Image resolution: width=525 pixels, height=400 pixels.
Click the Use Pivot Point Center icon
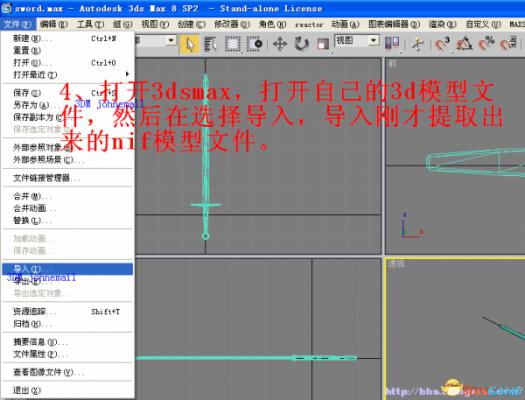[393, 43]
